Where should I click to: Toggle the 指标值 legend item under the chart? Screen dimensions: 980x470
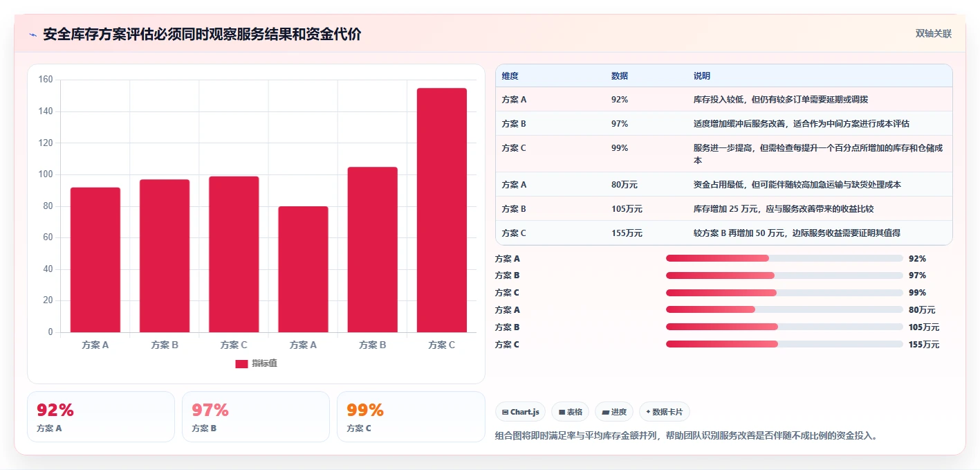click(x=256, y=363)
